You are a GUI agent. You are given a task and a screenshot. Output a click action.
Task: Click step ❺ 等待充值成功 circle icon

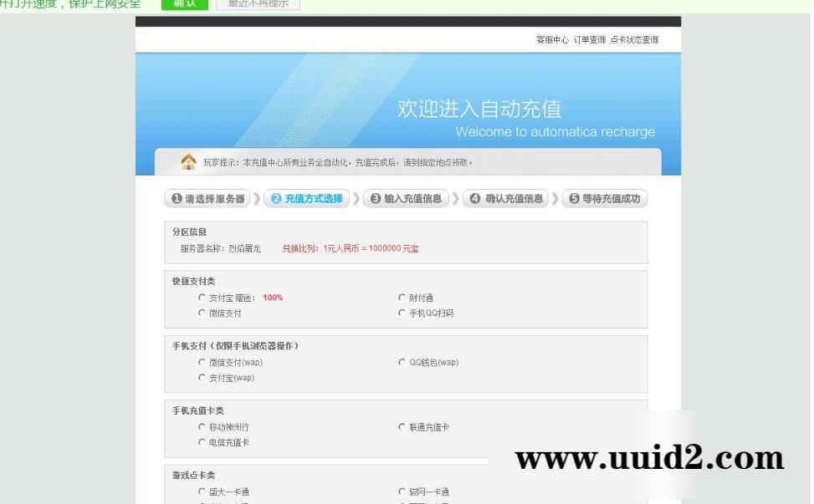coord(574,198)
